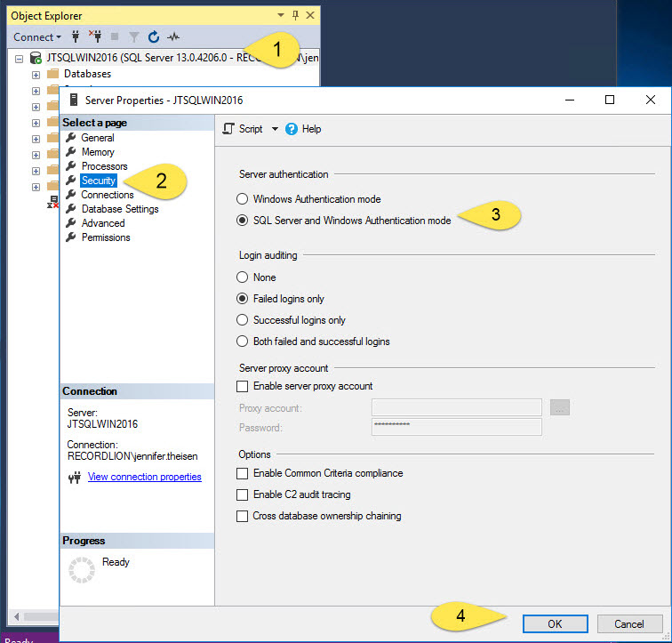Open View connection properties link
The width and height of the screenshot is (672, 643).
tap(145, 477)
